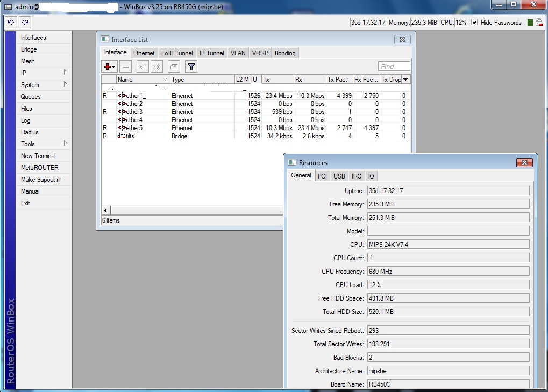
Task: Click the ether3 interface icon
Action: [x=122, y=112]
